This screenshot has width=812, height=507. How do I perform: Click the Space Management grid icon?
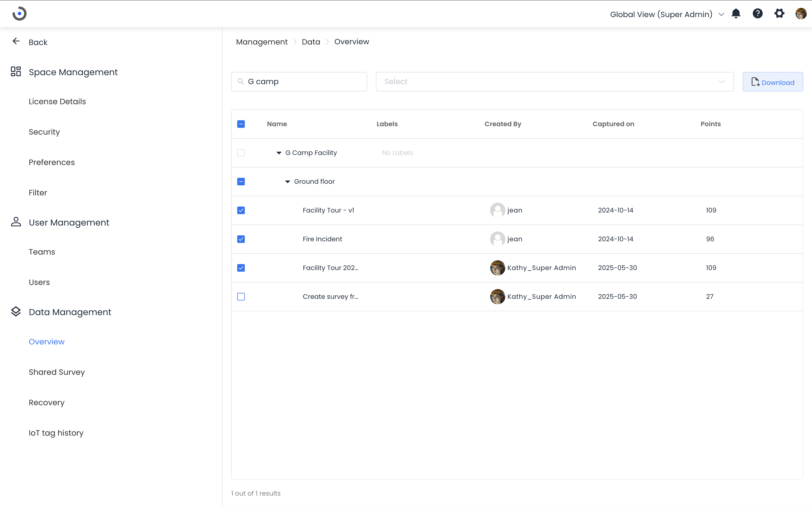(16, 71)
